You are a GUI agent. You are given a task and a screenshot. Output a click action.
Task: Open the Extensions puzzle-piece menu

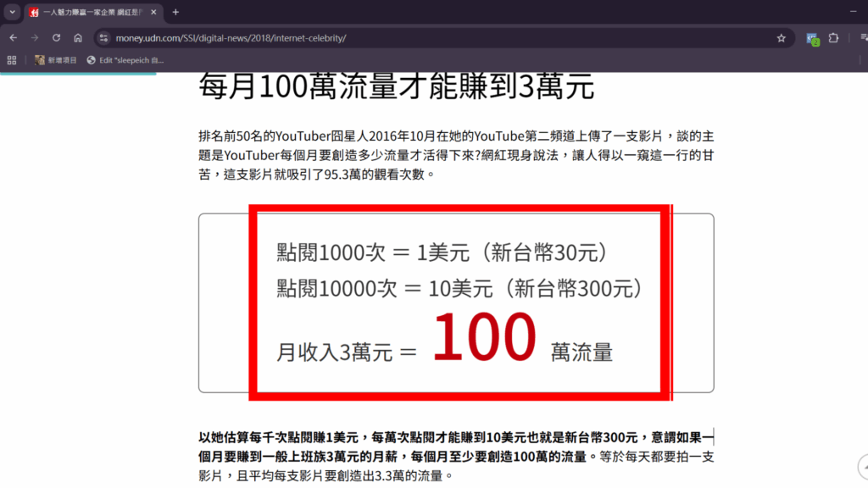833,38
